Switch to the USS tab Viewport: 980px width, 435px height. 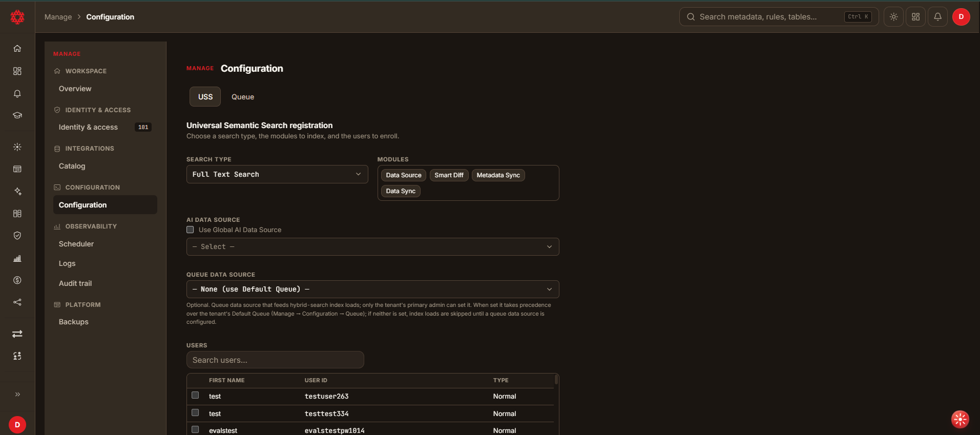point(205,96)
